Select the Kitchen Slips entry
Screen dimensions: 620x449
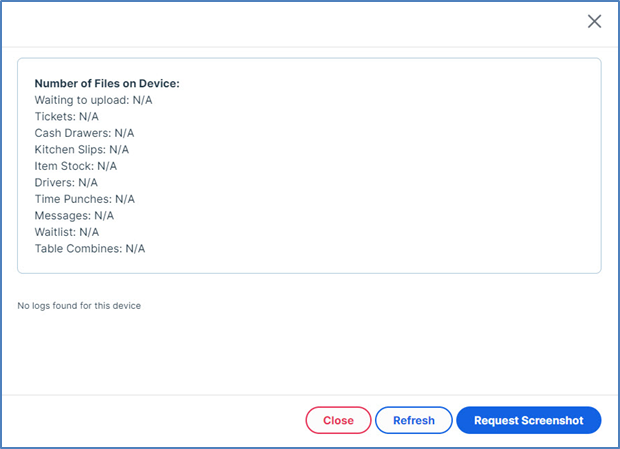82,149
